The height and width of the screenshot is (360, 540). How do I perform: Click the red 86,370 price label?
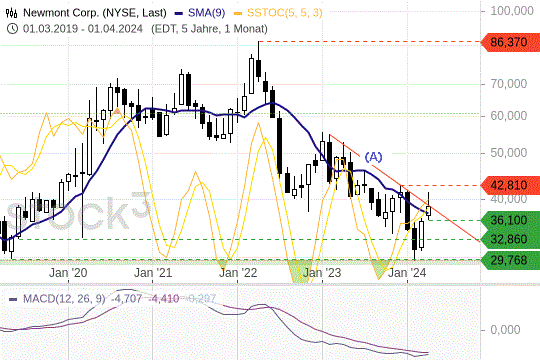(x=510, y=42)
